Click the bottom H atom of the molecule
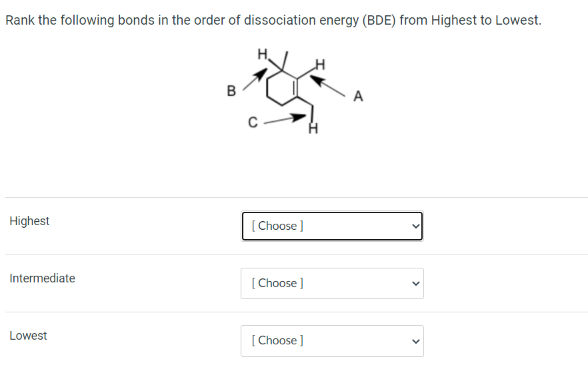This screenshot has width=588, height=375. coord(311,130)
